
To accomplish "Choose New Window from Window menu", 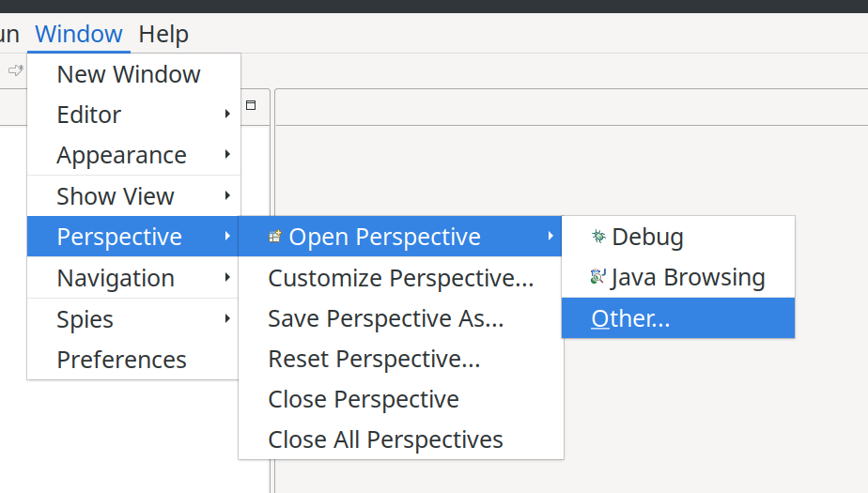I will coord(133,74).
